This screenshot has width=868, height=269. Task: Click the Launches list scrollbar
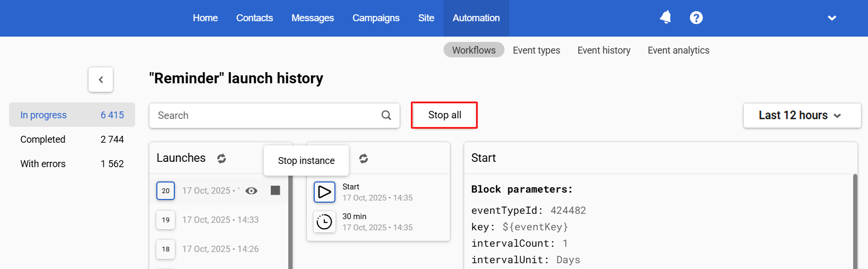tap(290, 222)
